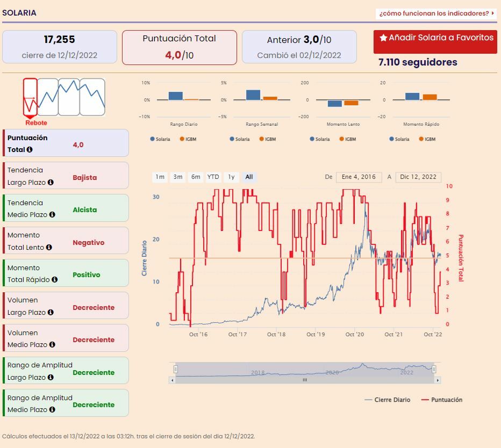The width and height of the screenshot is (501, 448).
Task: Click the Bajista value for Tendencia Largo Plazo
Action: (x=85, y=178)
